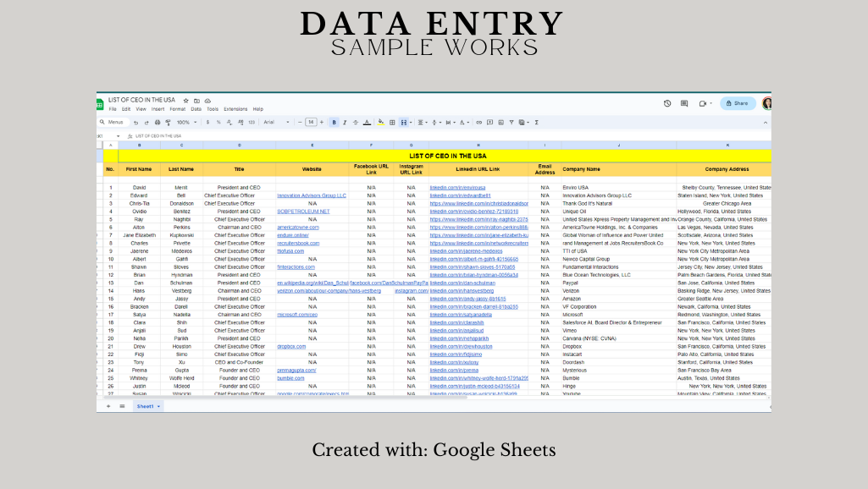Open the Help menu
868x489 pixels.
coord(258,109)
